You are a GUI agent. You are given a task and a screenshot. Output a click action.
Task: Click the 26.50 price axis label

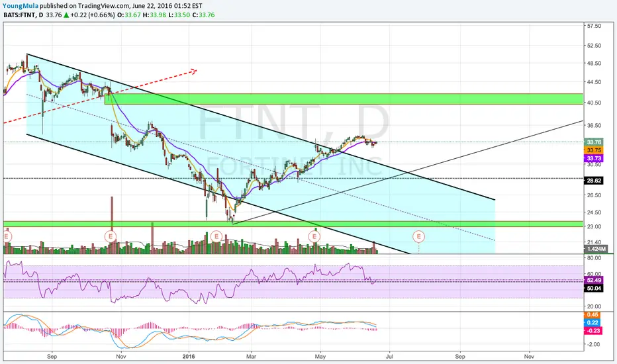594,195
